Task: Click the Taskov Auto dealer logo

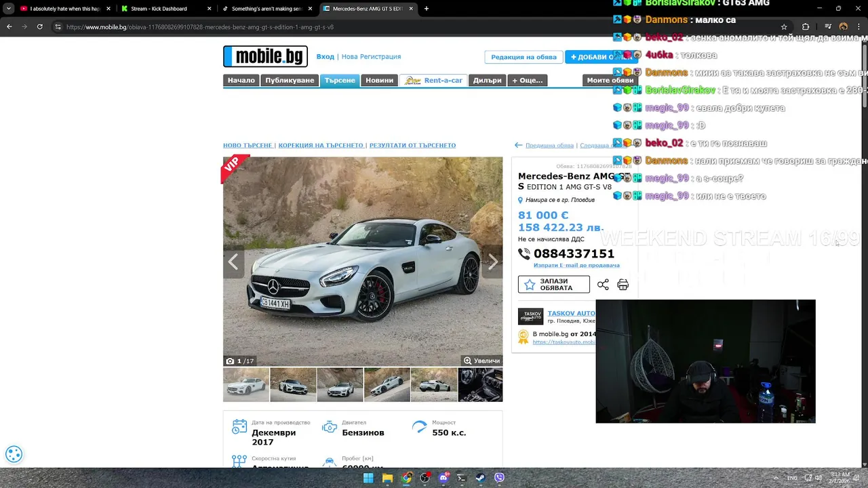Action: 530,317
